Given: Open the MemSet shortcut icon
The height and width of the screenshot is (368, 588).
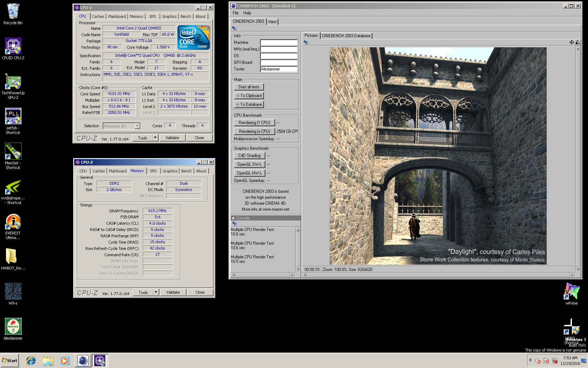Looking at the screenshot, I should [13, 156].
